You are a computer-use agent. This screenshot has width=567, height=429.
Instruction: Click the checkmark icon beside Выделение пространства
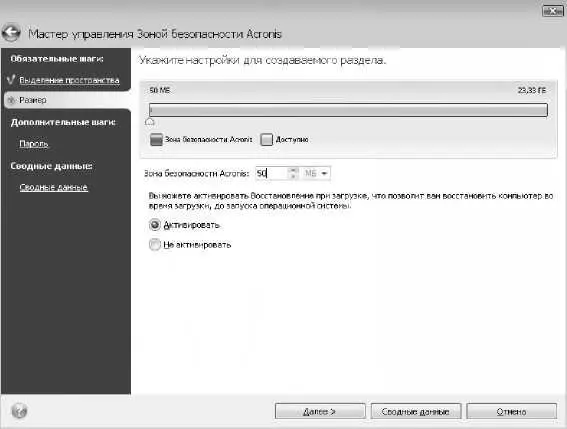click(x=11, y=80)
